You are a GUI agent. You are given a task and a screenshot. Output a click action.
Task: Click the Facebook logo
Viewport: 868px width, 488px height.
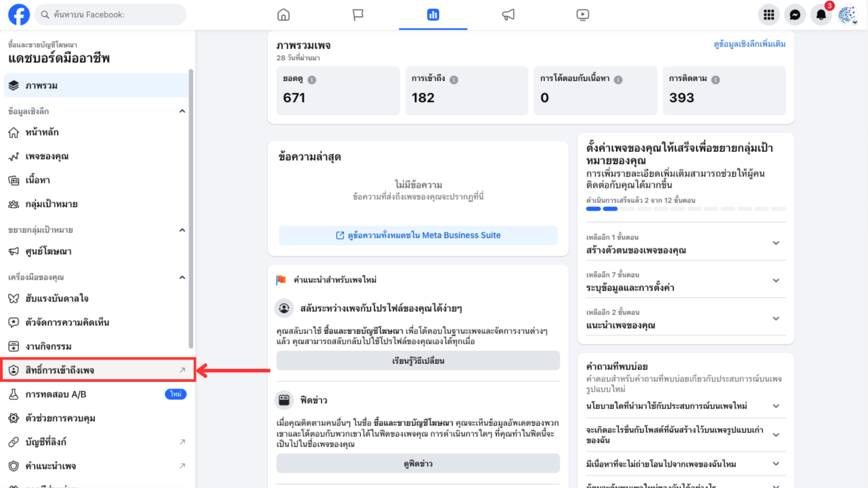(x=19, y=15)
